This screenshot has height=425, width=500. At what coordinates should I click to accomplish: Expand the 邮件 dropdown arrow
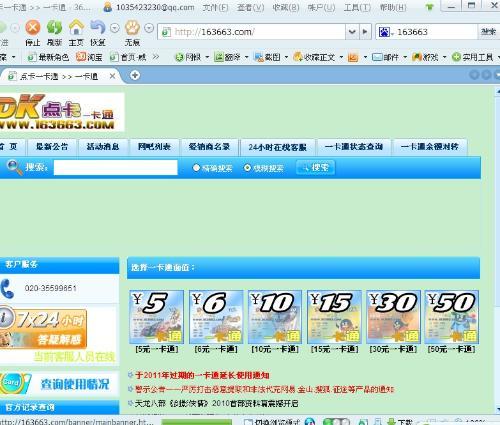click(x=405, y=57)
